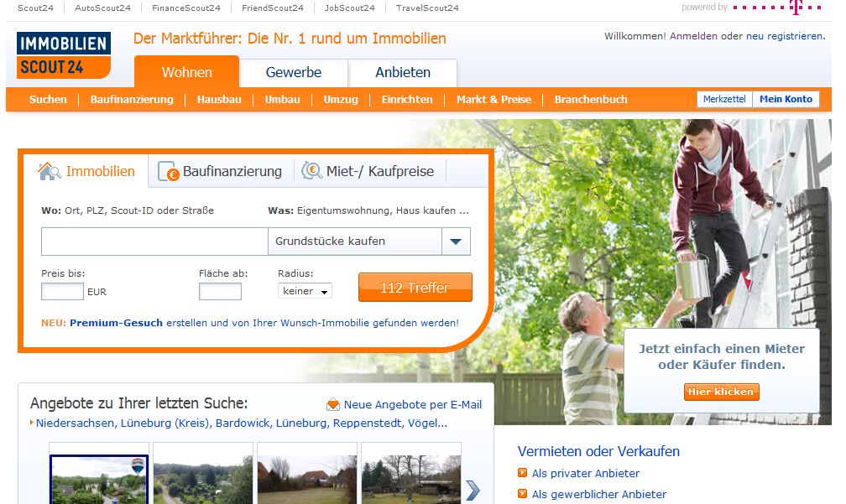846x504 pixels.
Task: Click Als gewerblicher Anbieter link
Action: pos(599,494)
